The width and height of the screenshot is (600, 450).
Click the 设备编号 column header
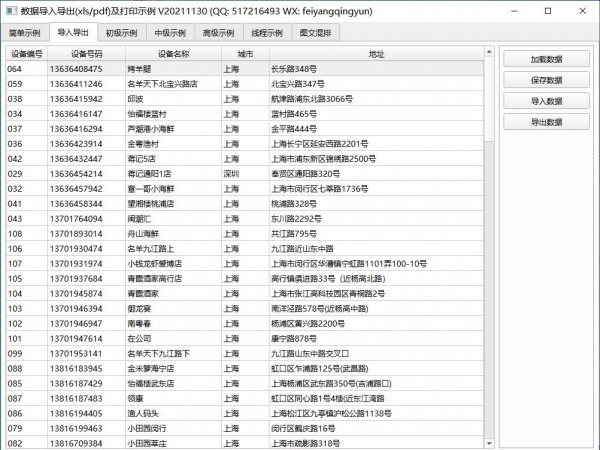pyautogui.click(x=25, y=53)
